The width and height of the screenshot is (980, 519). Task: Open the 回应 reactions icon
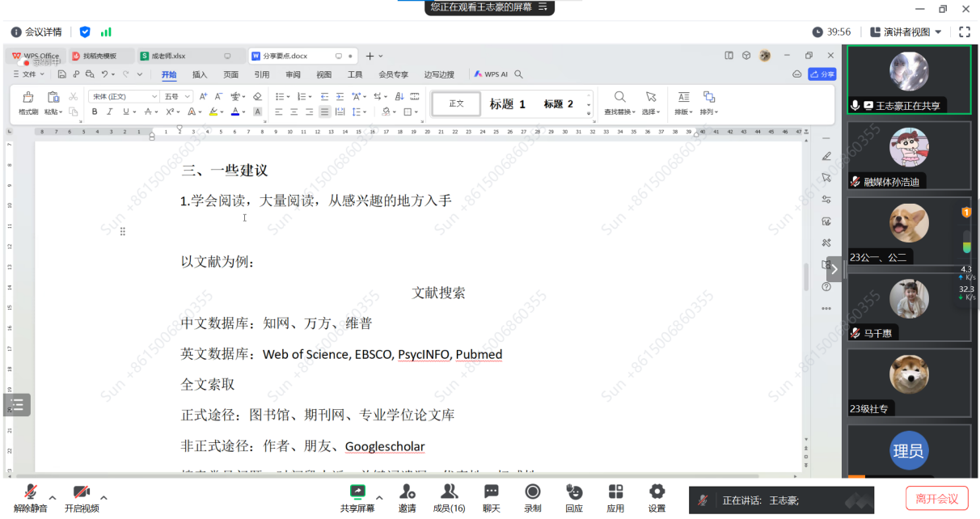(574, 497)
